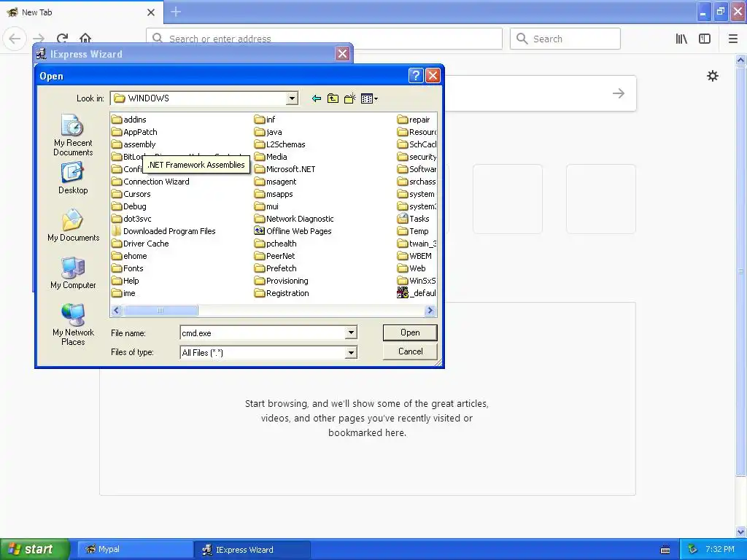Select the Downloaded Program Files folder
Screen dimensions: 747x560
pos(163,231)
